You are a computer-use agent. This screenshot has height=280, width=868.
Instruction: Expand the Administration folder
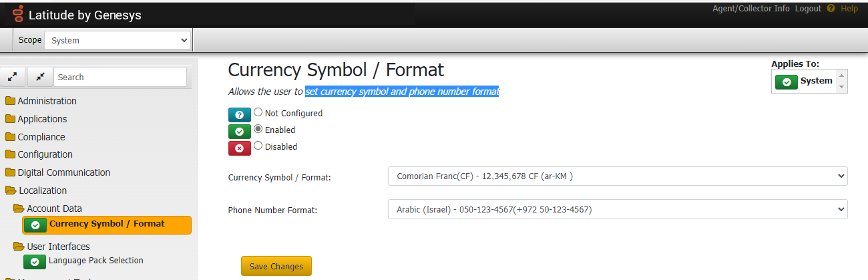[47, 101]
